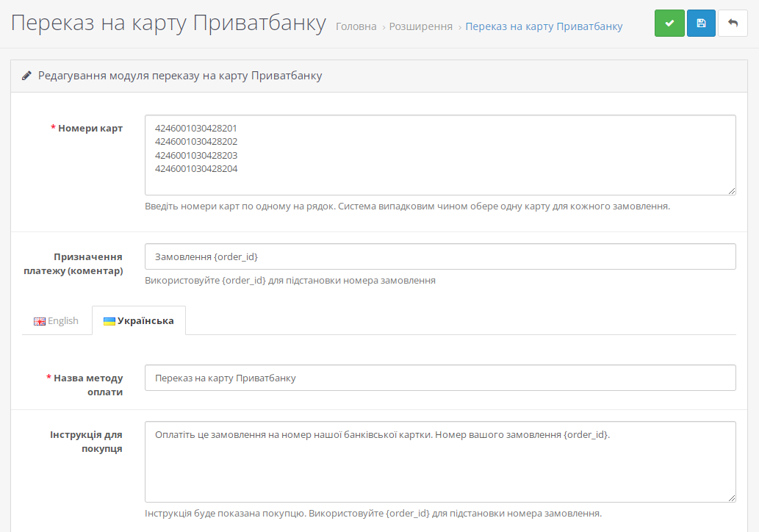Click card number 4246001030428203

196,155
